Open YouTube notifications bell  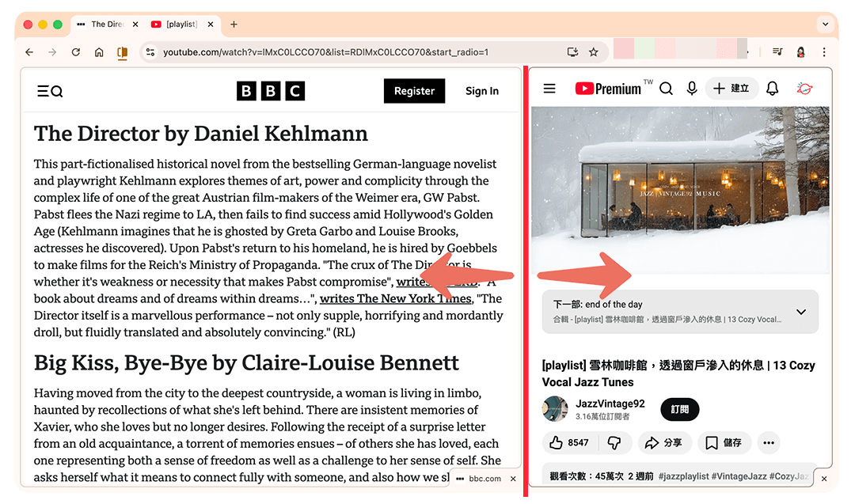tap(772, 89)
